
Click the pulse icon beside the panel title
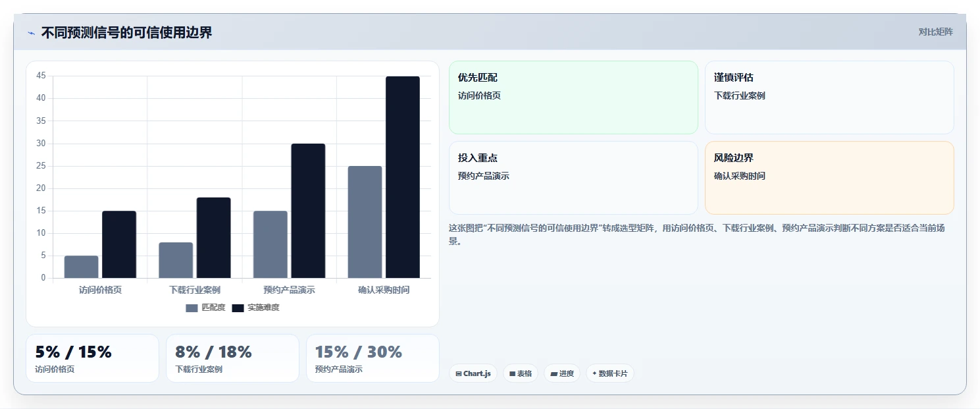[x=31, y=33]
